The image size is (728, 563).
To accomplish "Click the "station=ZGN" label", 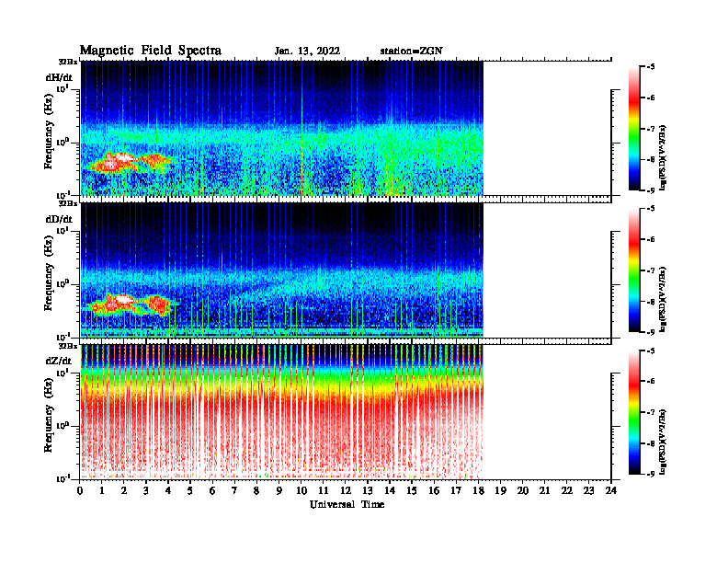I will tap(412, 52).
